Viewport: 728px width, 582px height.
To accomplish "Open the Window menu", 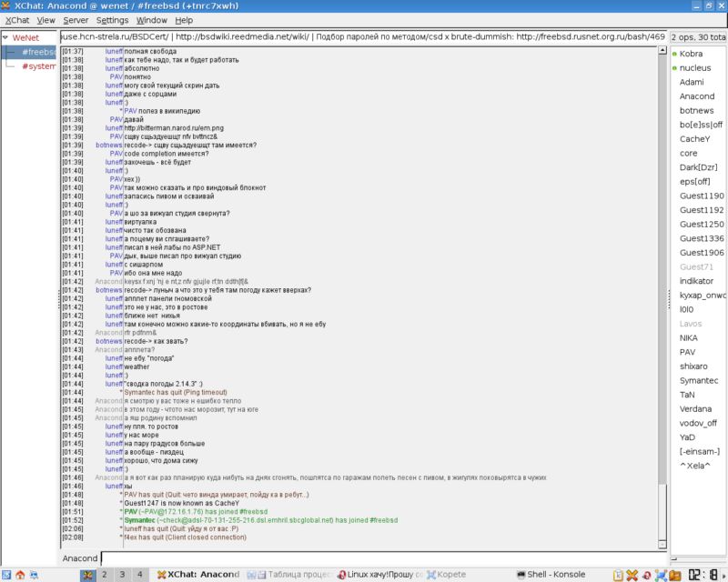I will click(x=151, y=20).
